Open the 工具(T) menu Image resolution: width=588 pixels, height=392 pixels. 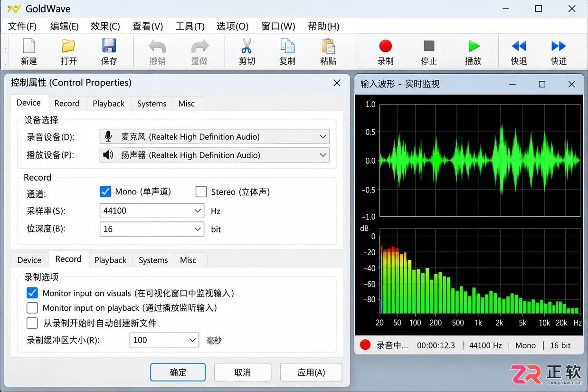pyautogui.click(x=190, y=26)
